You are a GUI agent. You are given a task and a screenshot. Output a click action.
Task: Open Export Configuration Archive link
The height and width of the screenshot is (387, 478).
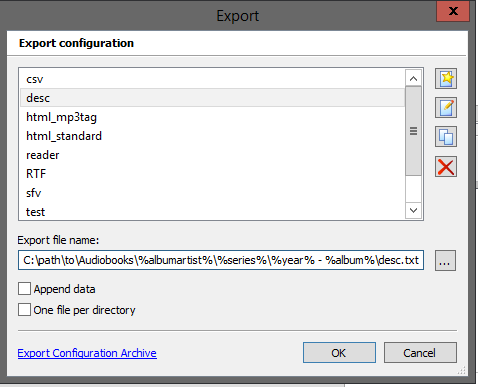(x=87, y=353)
